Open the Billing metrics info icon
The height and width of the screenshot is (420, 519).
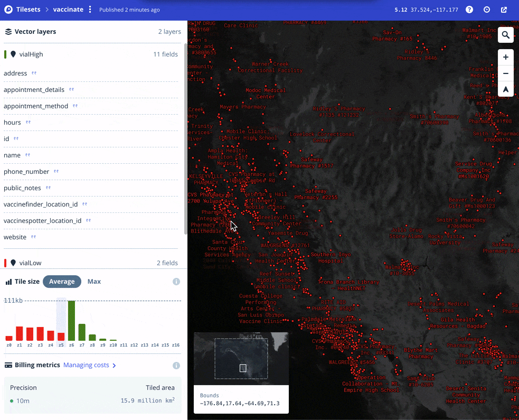[x=176, y=366]
